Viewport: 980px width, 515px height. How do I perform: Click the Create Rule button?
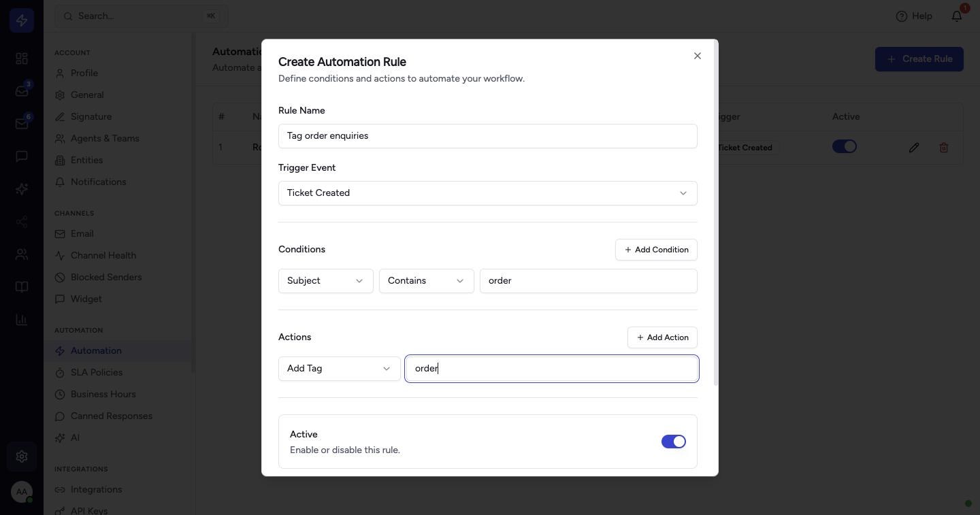tap(919, 59)
